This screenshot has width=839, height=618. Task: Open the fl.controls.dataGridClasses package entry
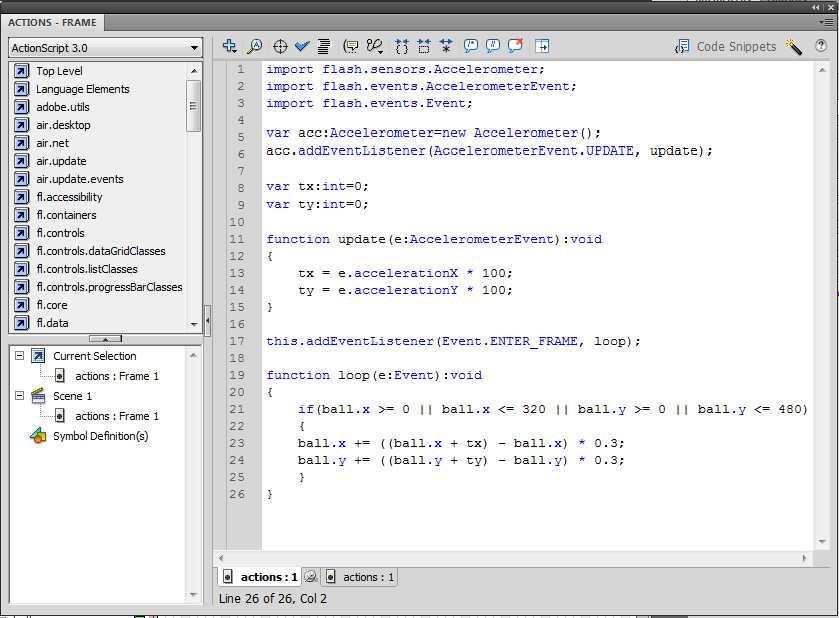click(x=101, y=251)
